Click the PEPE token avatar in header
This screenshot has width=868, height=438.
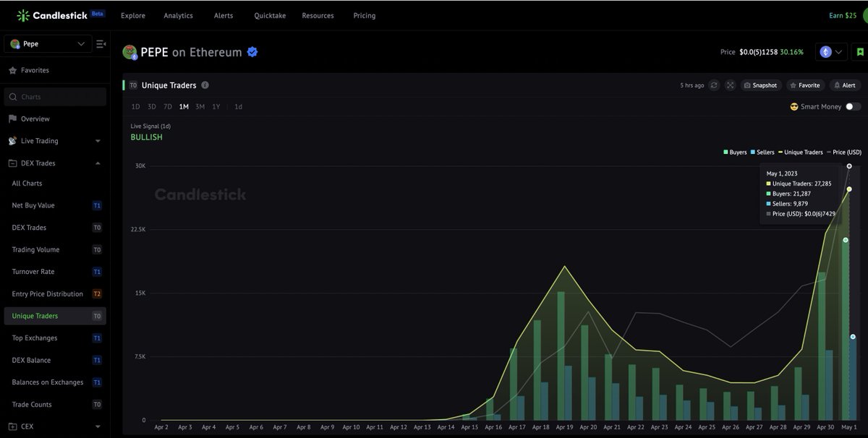(129, 52)
